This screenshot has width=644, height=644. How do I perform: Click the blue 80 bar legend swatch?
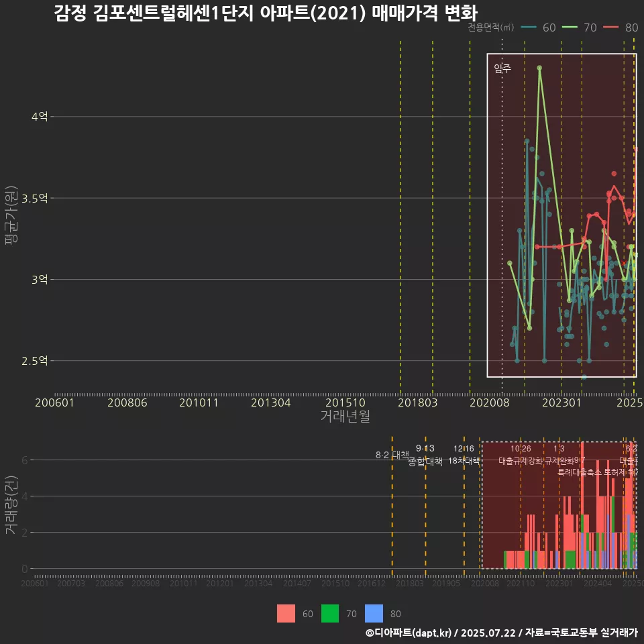(374, 614)
